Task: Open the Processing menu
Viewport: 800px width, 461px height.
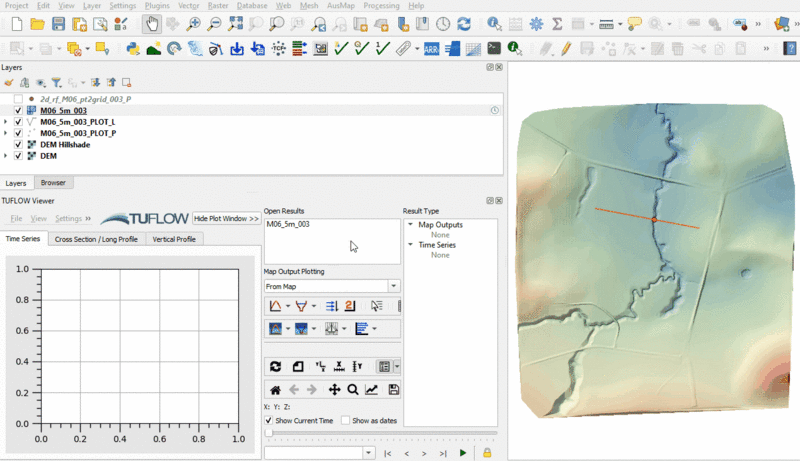Action: pyautogui.click(x=381, y=6)
